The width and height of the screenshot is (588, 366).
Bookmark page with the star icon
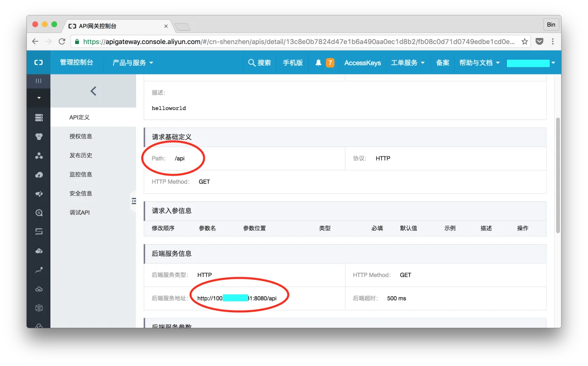[x=525, y=41]
